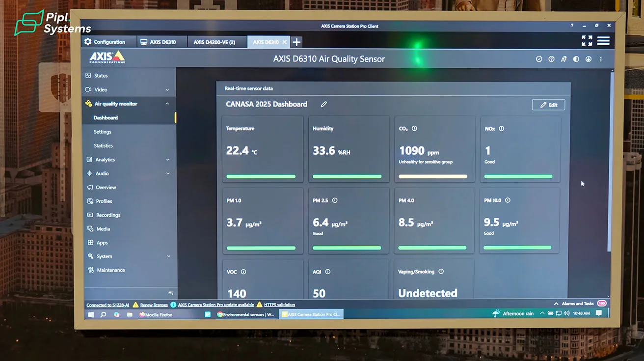The width and height of the screenshot is (644, 361).
Task: Click the CO₂ info icon
Action: 414,129
